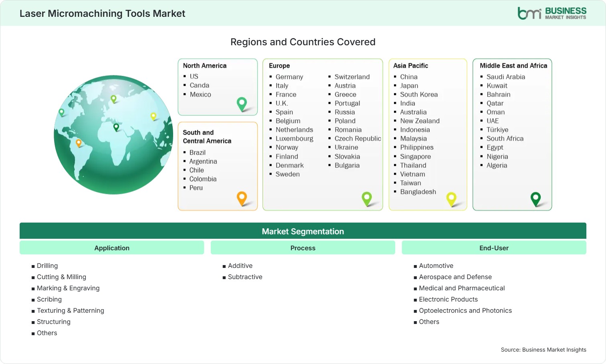Click 'South Africa' in the country list

tap(505, 139)
